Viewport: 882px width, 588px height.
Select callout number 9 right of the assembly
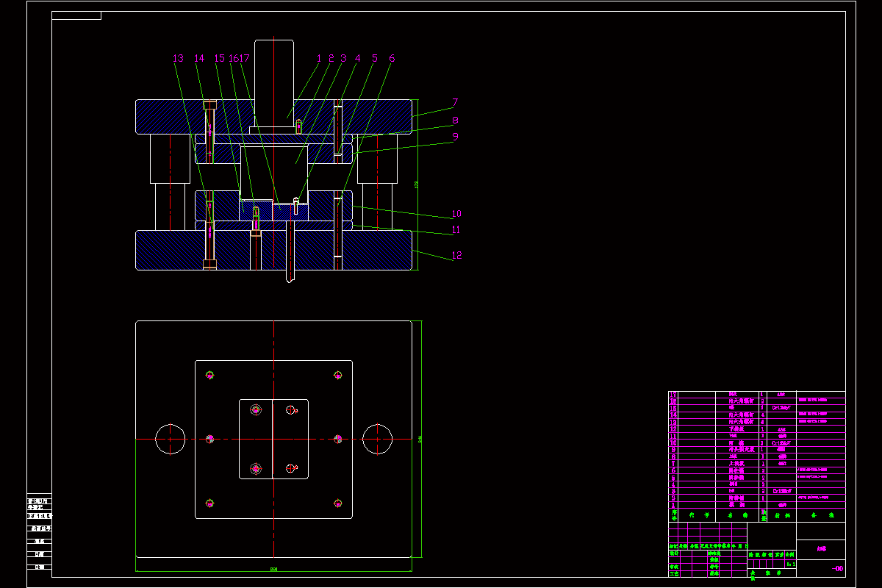[456, 136]
